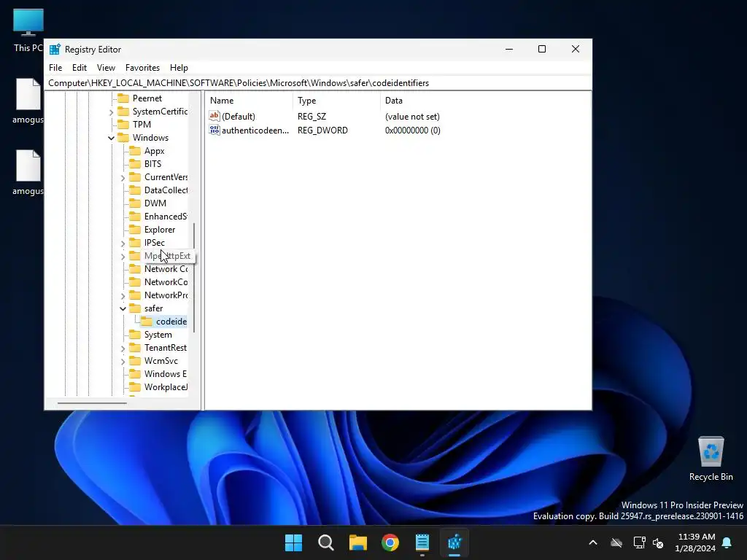
Task: Select the System folder icon
Action: click(x=135, y=335)
